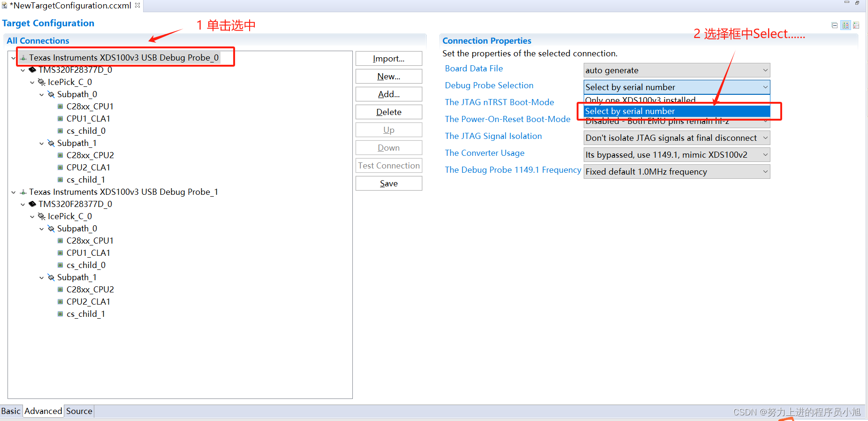Click the Subpath_1 icon under Probe_0

pos(51,143)
